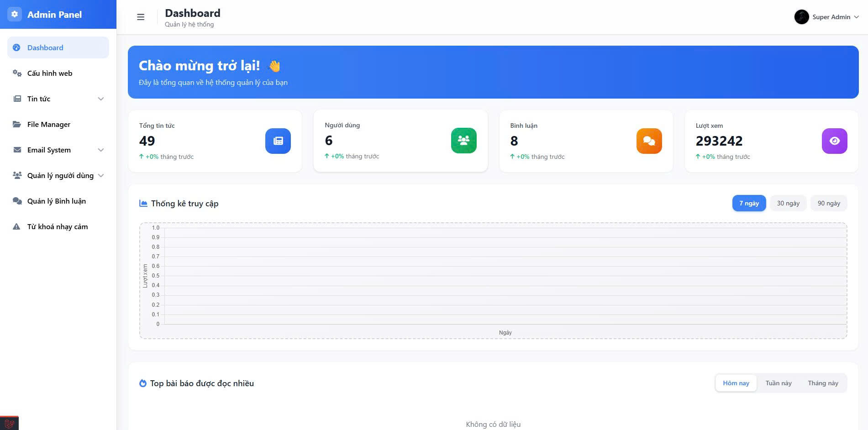
Task: Open Cấu hình web in sidebar
Action: pos(50,73)
